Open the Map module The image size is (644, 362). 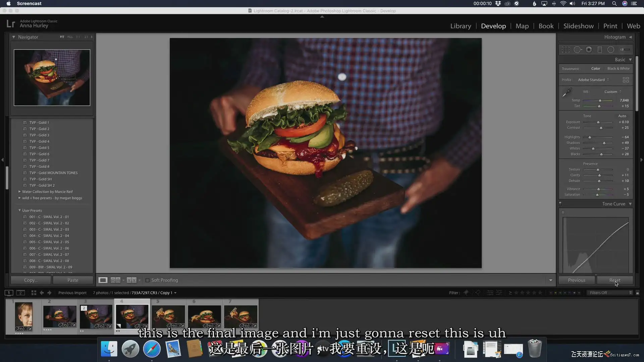(x=522, y=26)
